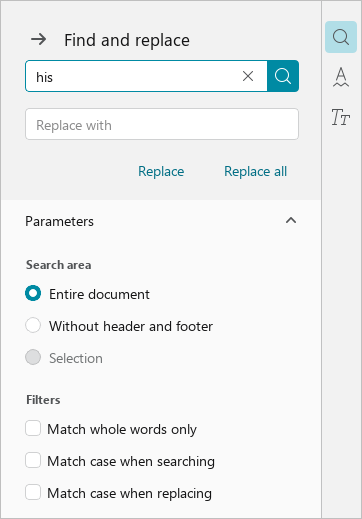Run search with the magnifier button
This screenshot has width=362, height=519.
point(283,76)
